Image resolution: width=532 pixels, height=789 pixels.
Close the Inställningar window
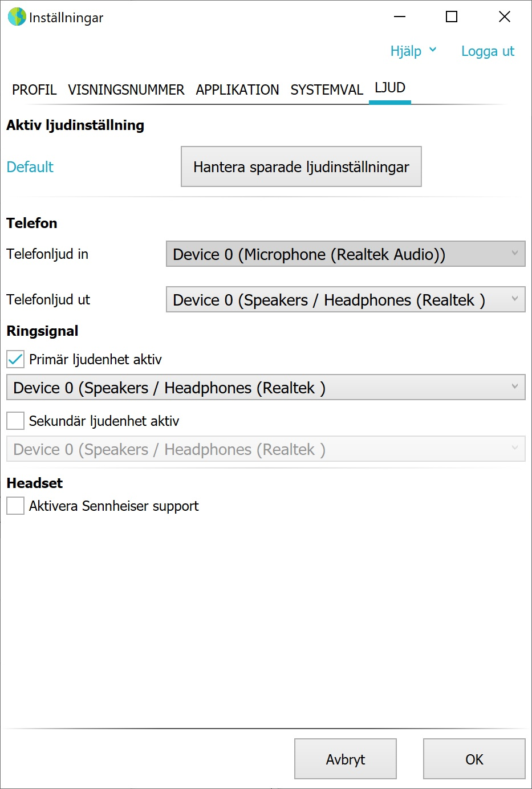pyautogui.click(x=505, y=17)
